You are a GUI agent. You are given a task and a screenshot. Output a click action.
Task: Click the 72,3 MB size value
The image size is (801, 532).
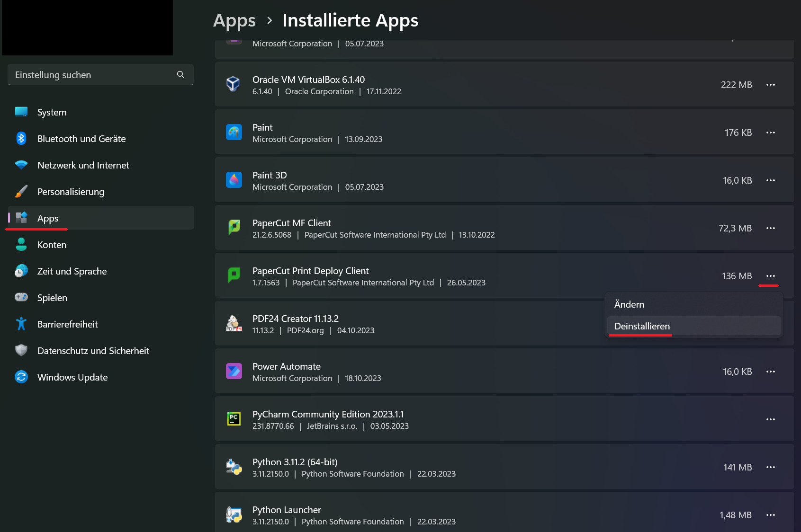point(735,228)
